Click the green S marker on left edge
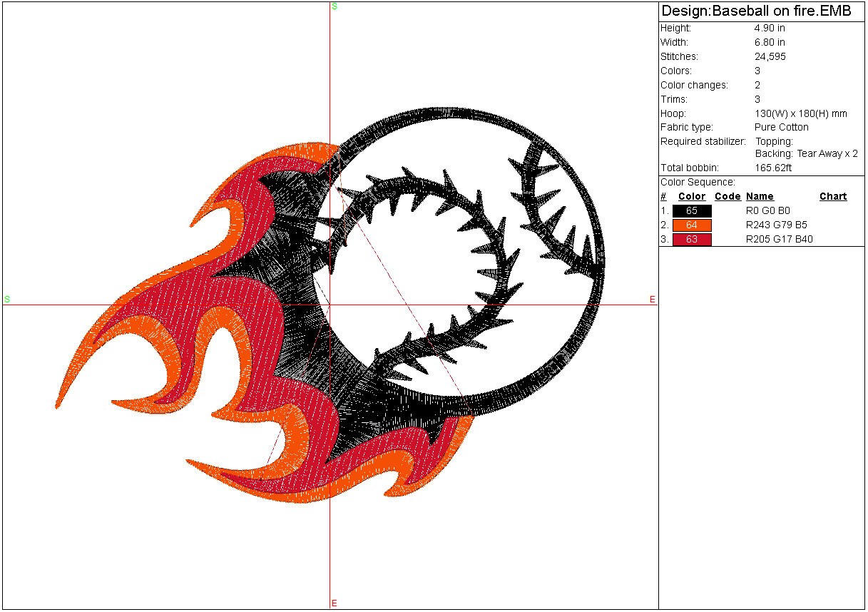 [x=7, y=300]
